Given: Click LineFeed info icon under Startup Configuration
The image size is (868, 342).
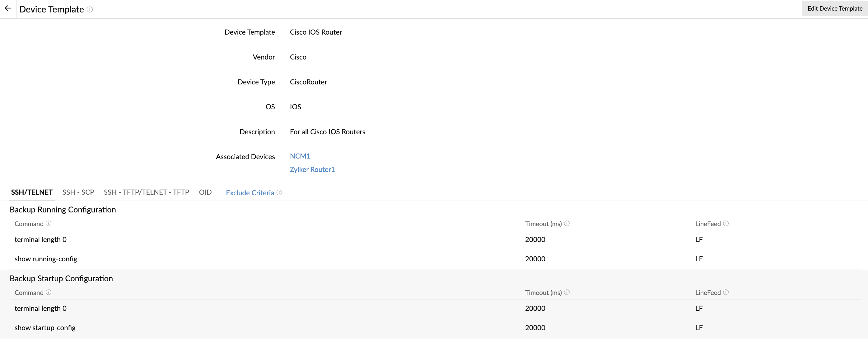Looking at the screenshot, I should pos(726,292).
